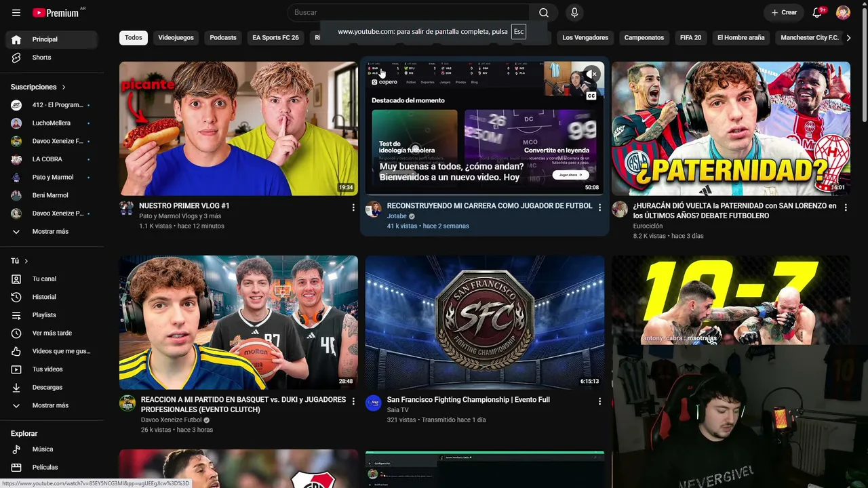Open options menu for RECONSTRUYENDO MI CARRERA video
The width and height of the screenshot is (868, 488).
pyautogui.click(x=599, y=207)
